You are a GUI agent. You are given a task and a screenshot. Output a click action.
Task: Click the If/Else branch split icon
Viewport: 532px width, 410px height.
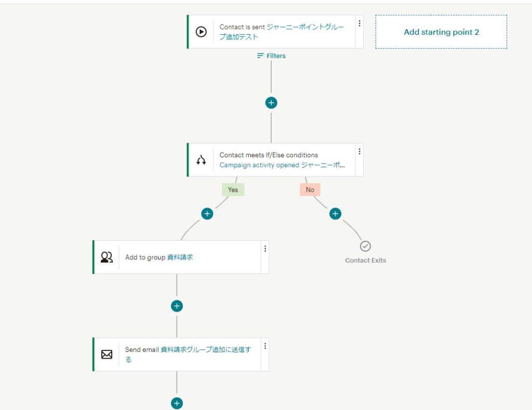point(201,160)
